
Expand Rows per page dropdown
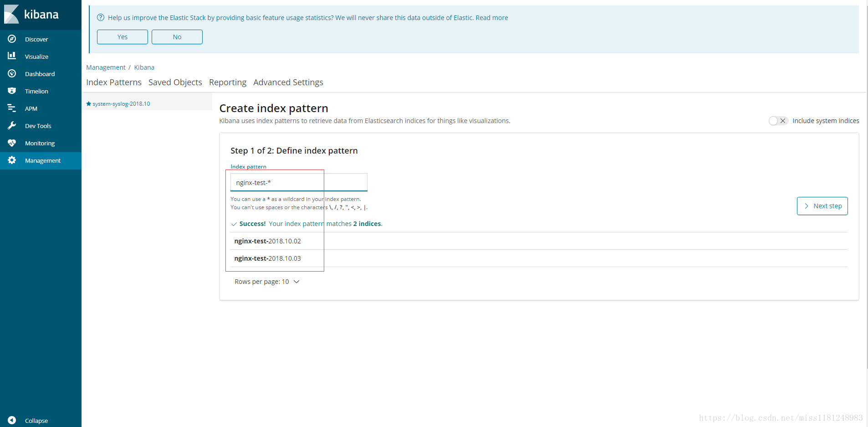pos(267,282)
